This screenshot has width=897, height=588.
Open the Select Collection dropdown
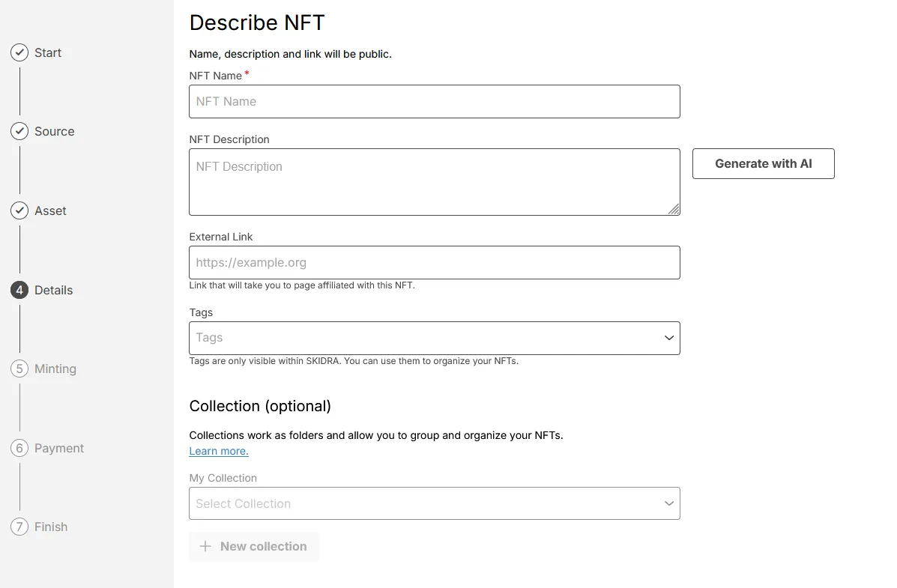[x=434, y=503]
